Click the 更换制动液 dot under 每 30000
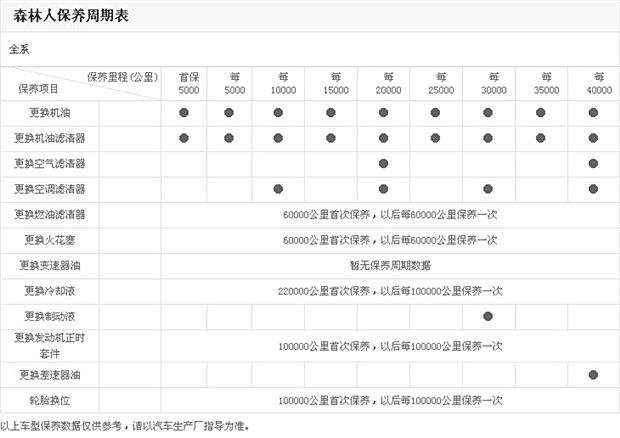620x438 pixels. point(488,316)
